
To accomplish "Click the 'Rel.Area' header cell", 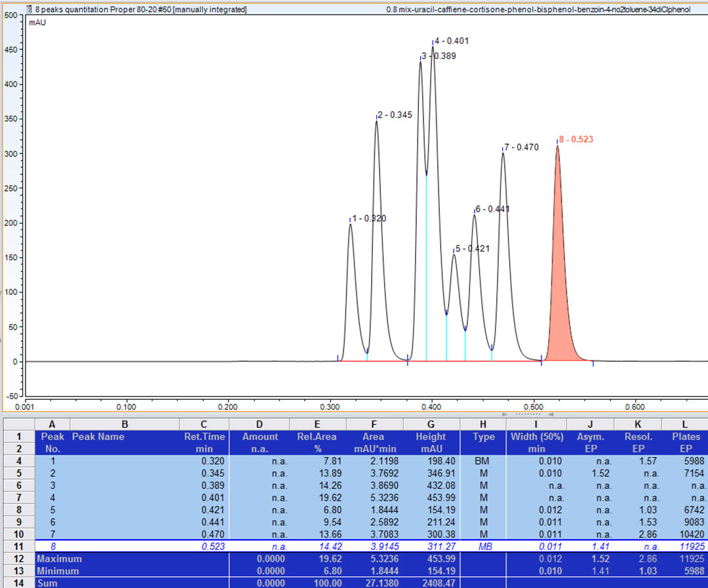I will click(317, 437).
